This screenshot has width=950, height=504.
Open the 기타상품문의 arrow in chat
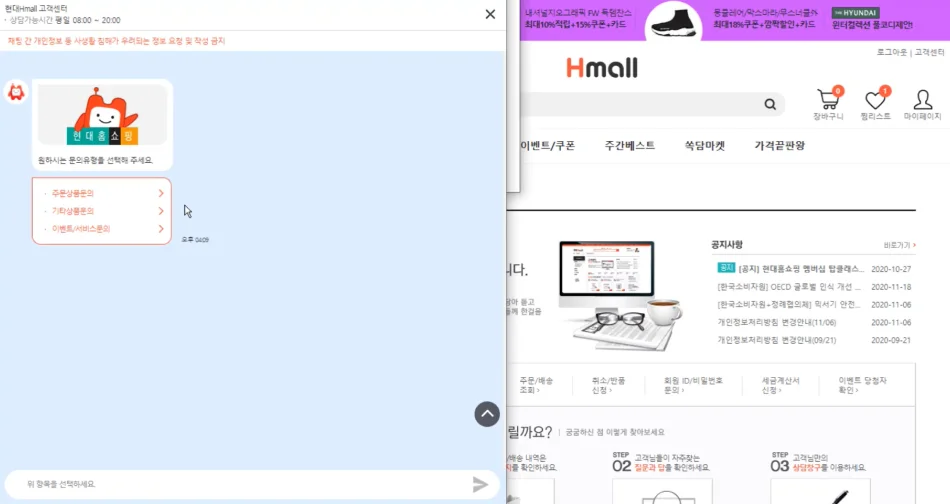tap(161, 211)
